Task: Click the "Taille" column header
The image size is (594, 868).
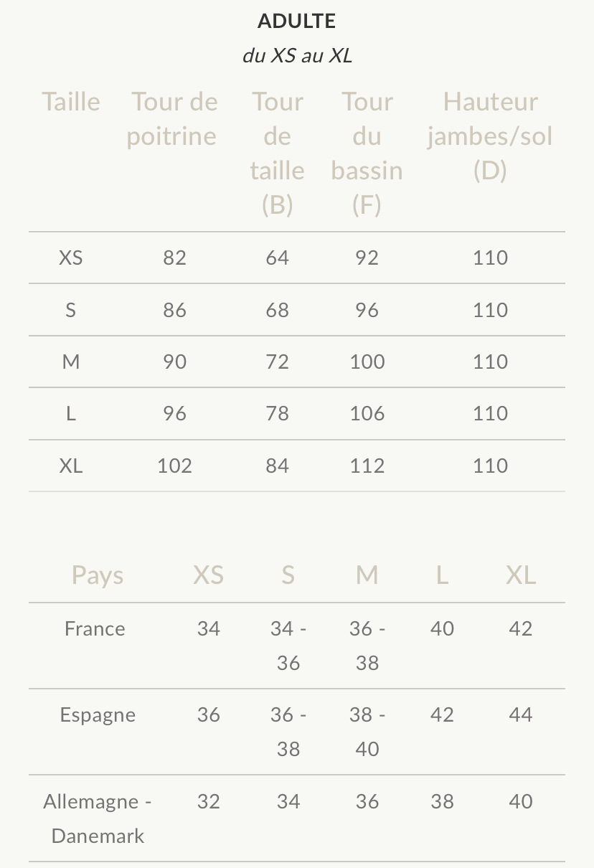Action: coord(70,102)
